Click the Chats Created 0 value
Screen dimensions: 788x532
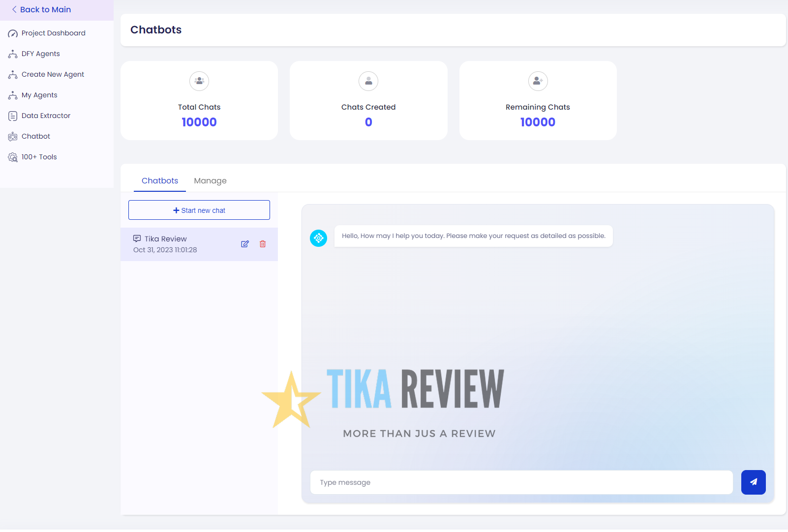[x=368, y=122]
